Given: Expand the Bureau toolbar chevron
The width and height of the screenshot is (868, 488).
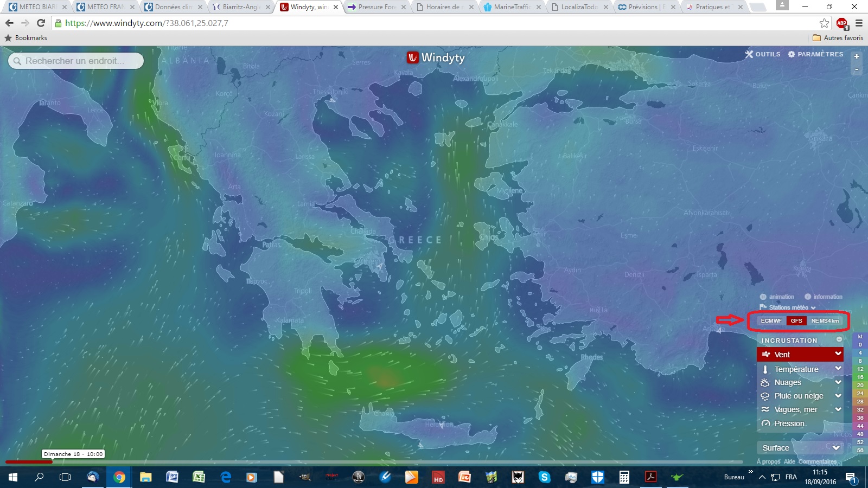Looking at the screenshot, I should click(751, 472).
